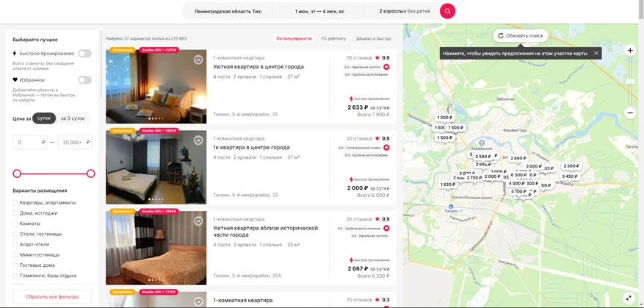
Task: Open photo of the 5-й микрорайон, 32 apartment
Action: coord(156,167)
